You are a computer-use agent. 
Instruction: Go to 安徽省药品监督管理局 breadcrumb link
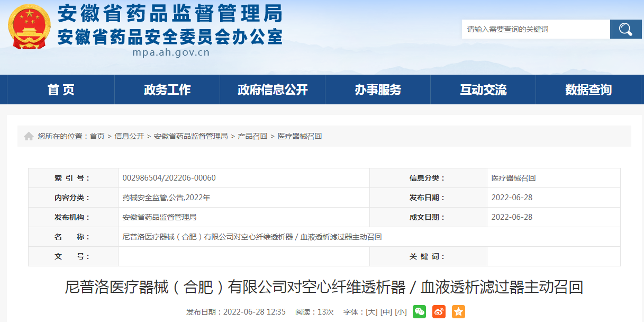point(191,136)
